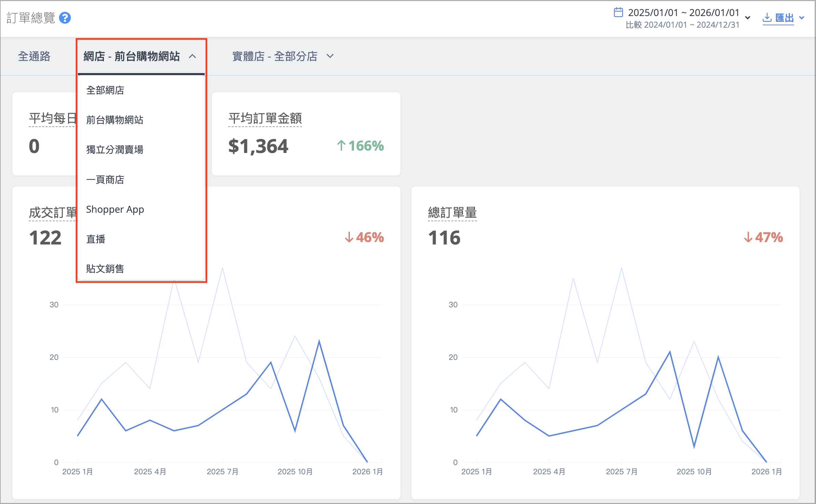This screenshot has width=816, height=504.
Task: Select 貼文銷售 menu option
Action: [x=141, y=269]
